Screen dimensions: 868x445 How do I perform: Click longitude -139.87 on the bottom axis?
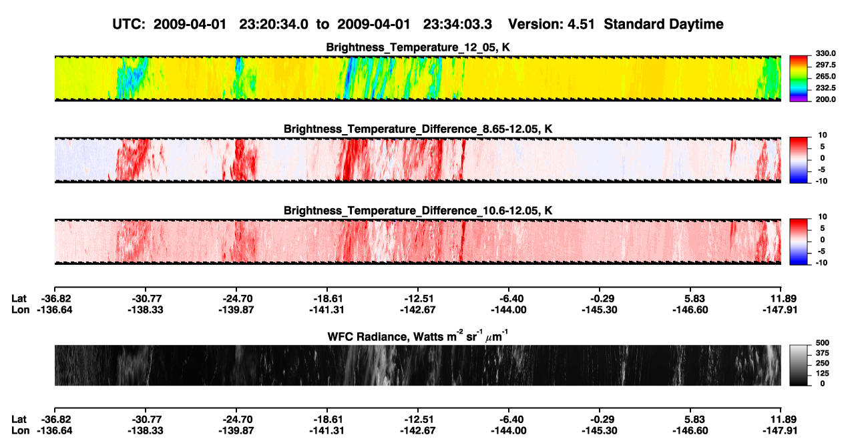(x=236, y=430)
